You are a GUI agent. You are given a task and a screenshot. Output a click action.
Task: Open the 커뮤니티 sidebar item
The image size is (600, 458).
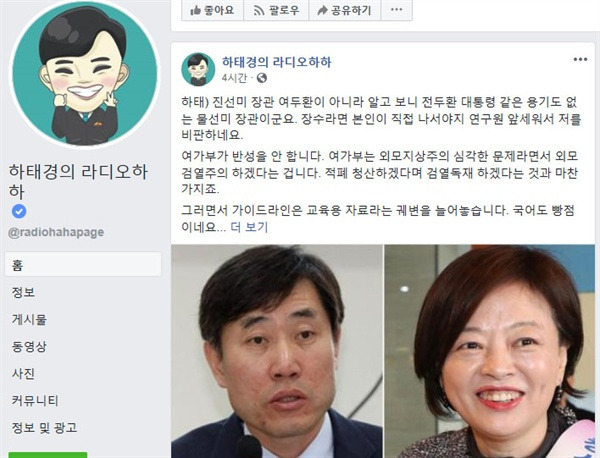(35, 401)
